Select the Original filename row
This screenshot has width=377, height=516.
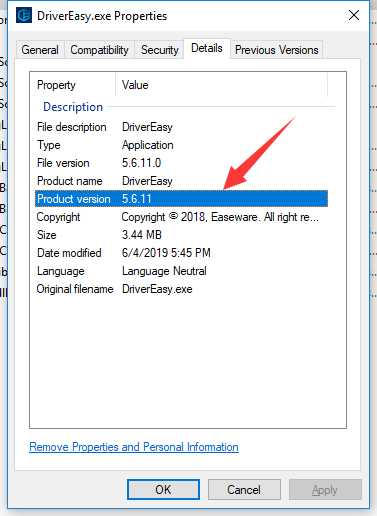[181, 289]
